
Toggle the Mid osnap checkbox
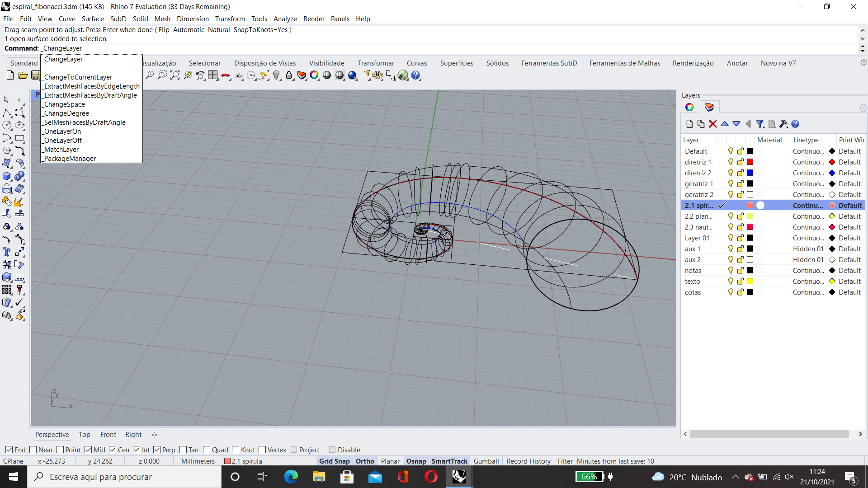[x=88, y=450]
